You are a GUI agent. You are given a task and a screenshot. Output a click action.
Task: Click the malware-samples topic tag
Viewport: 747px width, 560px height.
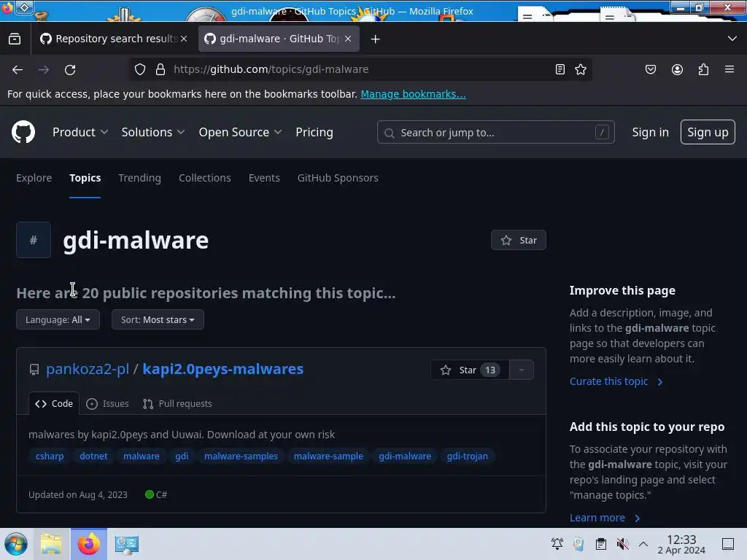click(x=241, y=456)
